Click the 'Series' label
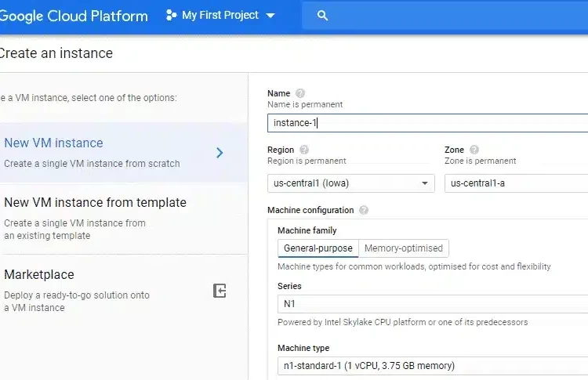 click(x=289, y=286)
